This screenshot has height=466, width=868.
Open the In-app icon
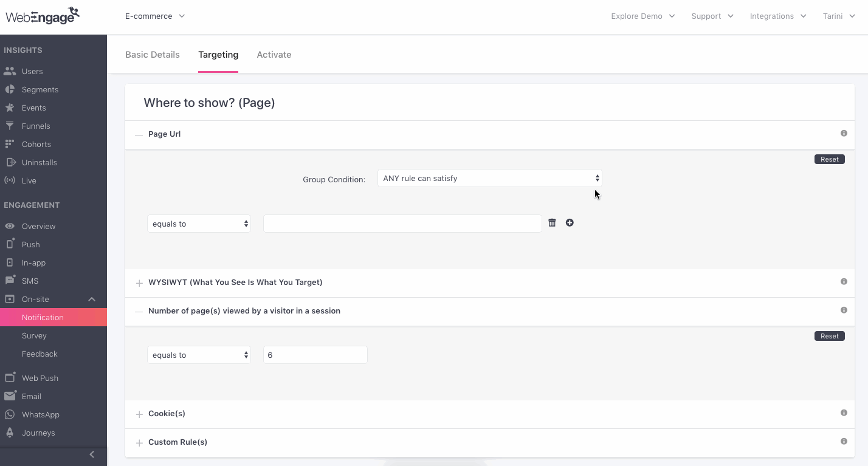pyautogui.click(x=9, y=262)
